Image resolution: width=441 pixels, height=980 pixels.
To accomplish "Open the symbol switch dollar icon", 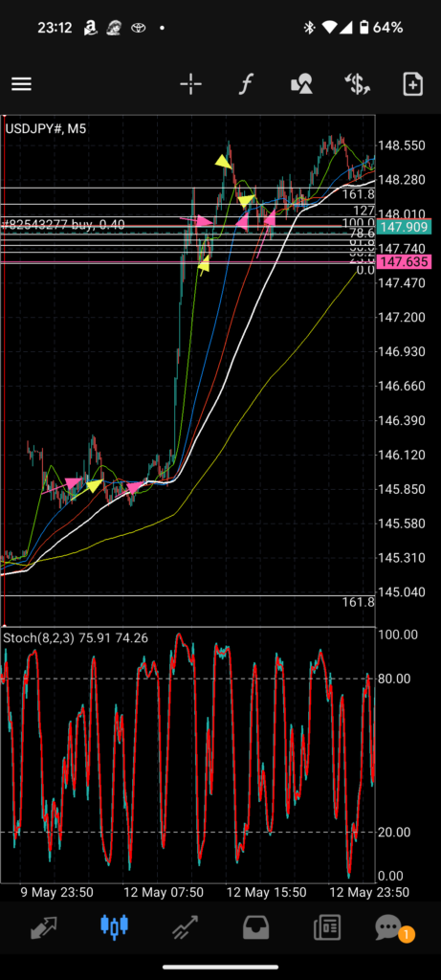I will coord(358,84).
